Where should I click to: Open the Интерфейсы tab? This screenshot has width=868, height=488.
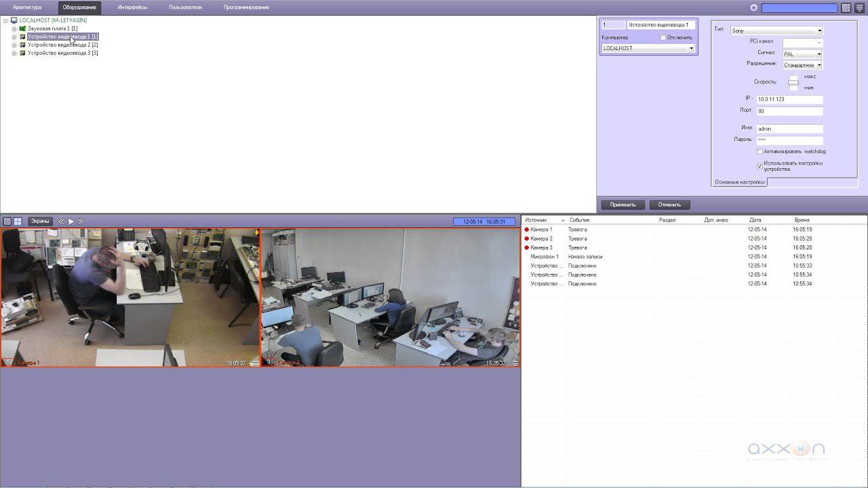point(132,7)
